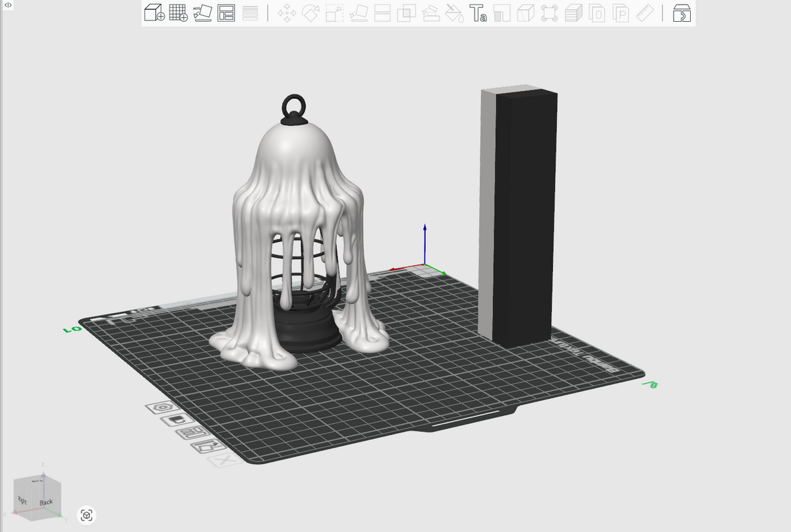Click the fit-view cube icon beside the view cube
Screen dimensions: 791x532
[x=86, y=515]
